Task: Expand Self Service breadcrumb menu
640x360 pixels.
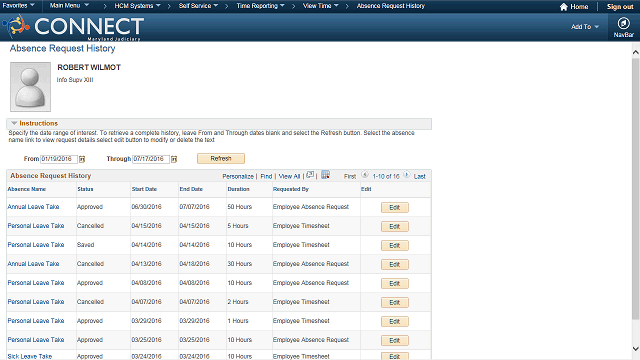Action: tap(198, 6)
